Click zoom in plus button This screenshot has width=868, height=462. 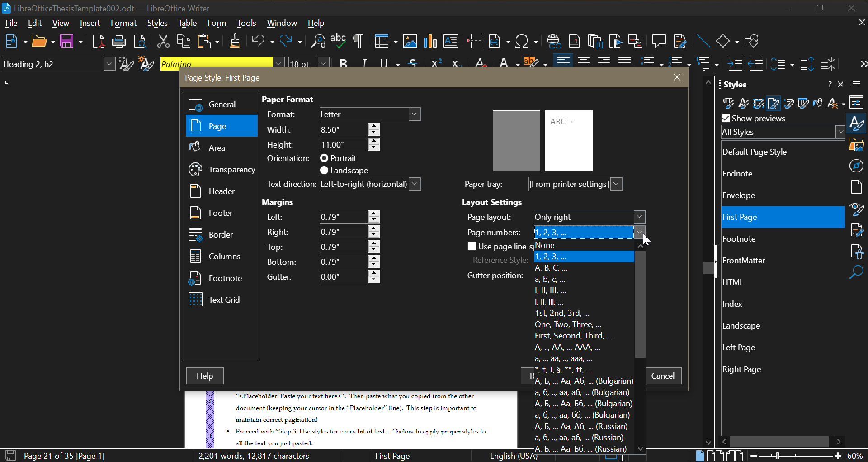(x=838, y=456)
